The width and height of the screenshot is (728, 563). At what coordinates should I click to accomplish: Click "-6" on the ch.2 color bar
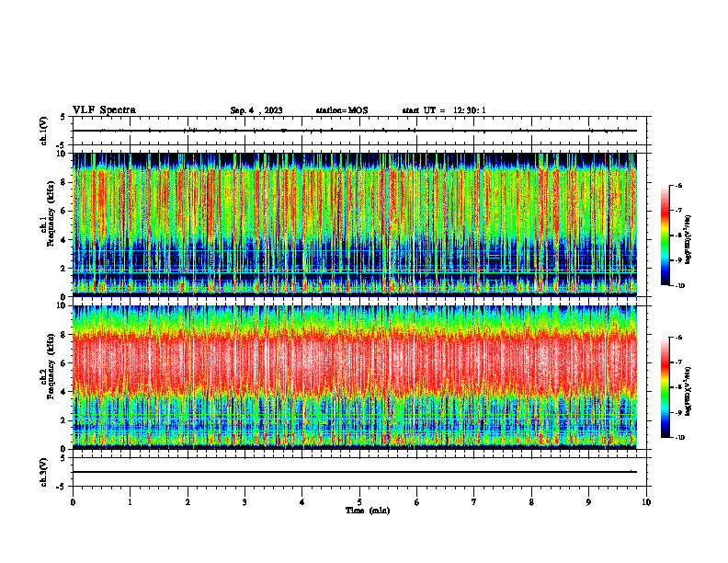(x=678, y=338)
